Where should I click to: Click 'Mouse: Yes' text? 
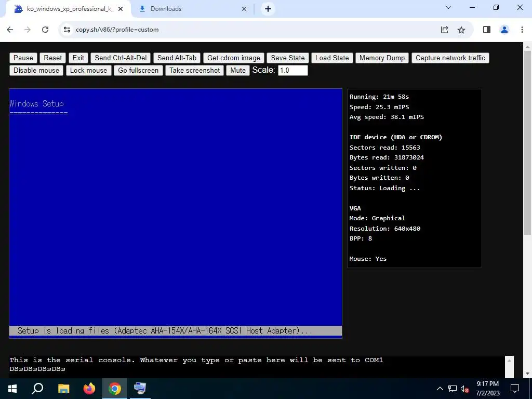368,259
